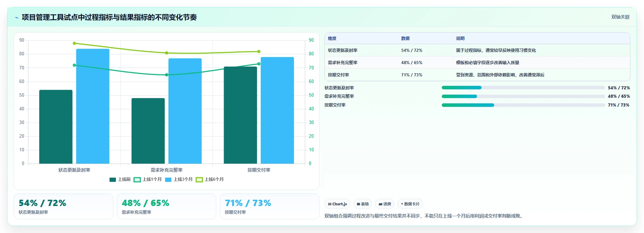Click the dark green 状态更新及时率 bar

click(56, 127)
